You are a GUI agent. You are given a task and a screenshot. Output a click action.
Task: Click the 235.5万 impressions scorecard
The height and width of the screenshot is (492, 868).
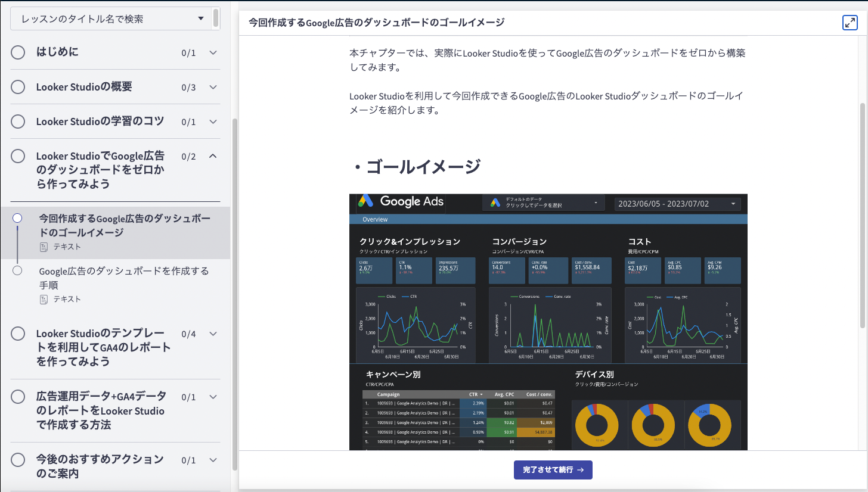(455, 270)
